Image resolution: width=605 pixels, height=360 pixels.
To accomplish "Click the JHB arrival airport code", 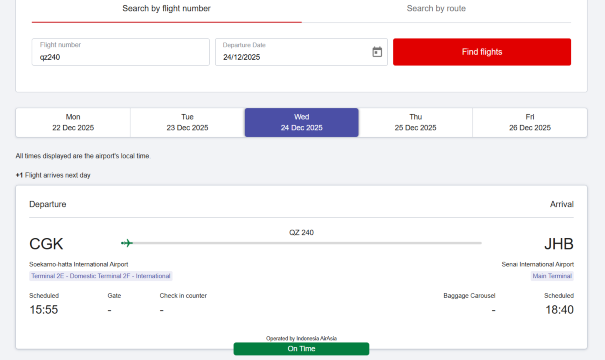I will coord(559,244).
